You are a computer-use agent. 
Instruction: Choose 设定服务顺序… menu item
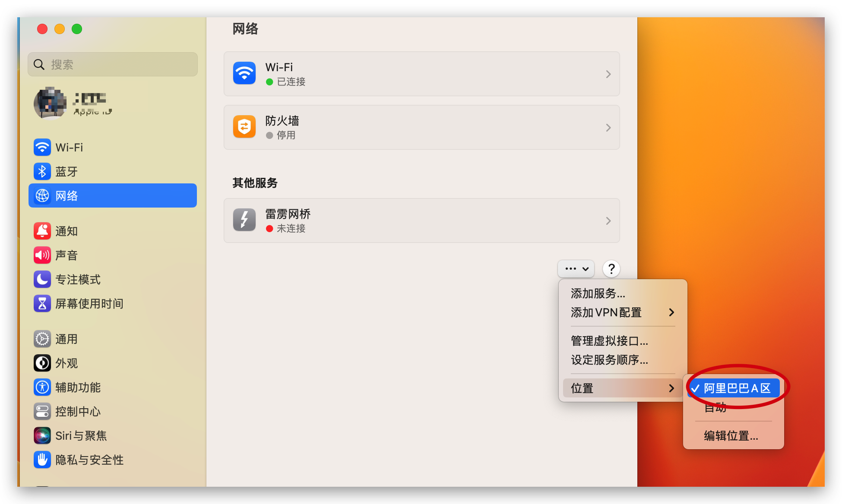pyautogui.click(x=609, y=360)
